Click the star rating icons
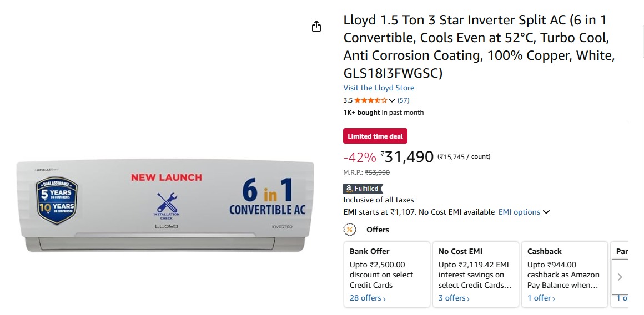The height and width of the screenshot is (315, 644). pos(371,100)
